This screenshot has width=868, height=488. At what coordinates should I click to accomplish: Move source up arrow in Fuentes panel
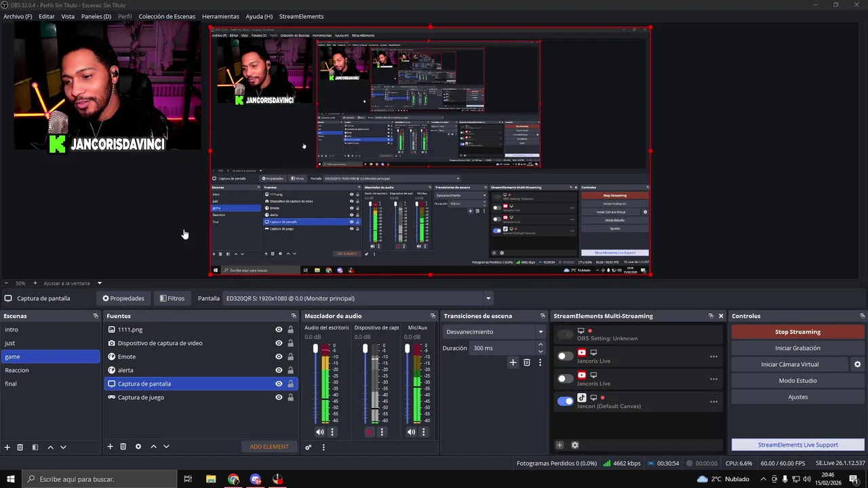click(x=153, y=447)
